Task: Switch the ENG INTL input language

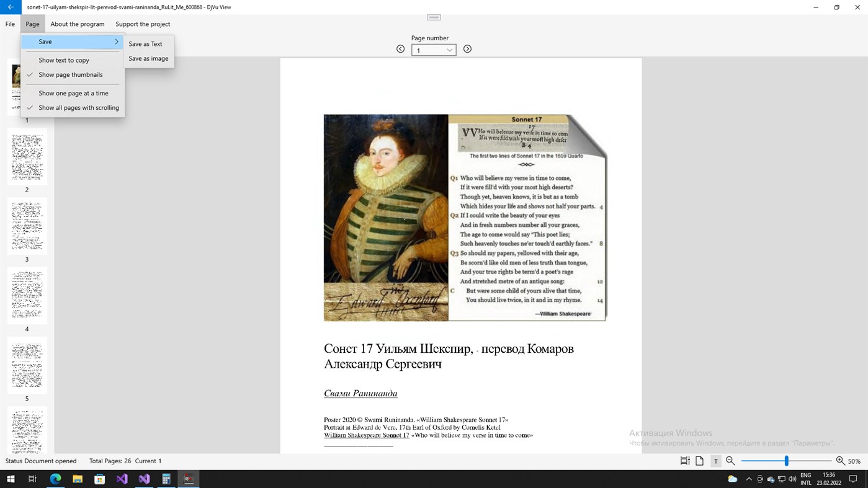Action: click(x=806, y=479)
